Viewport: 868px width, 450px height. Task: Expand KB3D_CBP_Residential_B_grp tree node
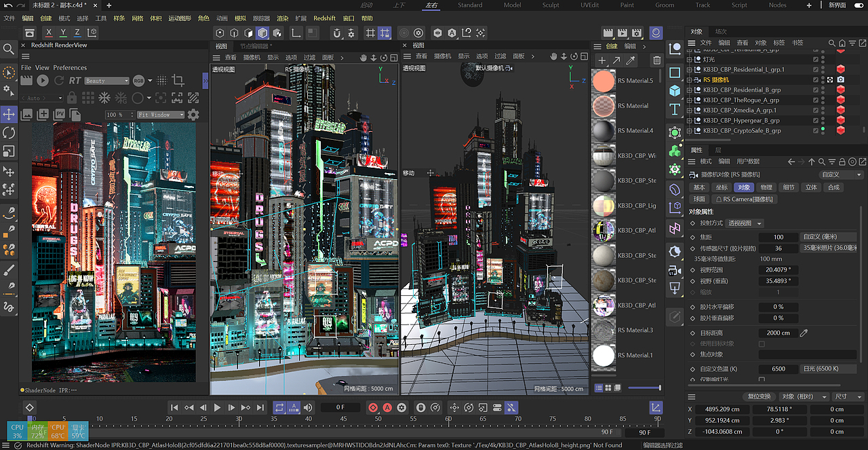690,90
